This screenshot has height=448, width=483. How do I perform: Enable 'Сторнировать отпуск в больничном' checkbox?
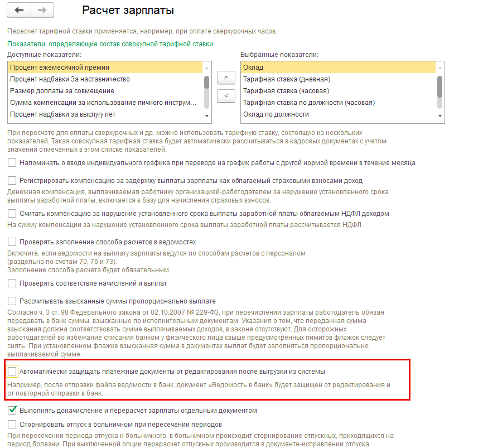pyautogui.click(x=12, y=425)
